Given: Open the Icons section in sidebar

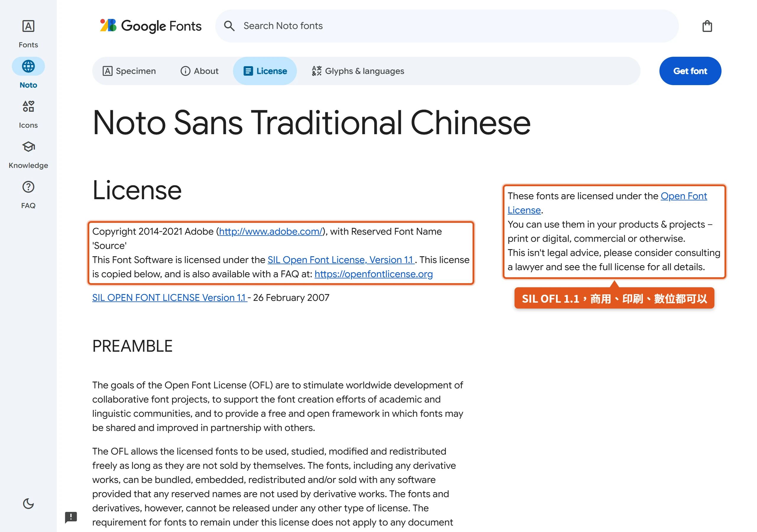Looking at the screenshot, I should pyautogui.click(x=28, y=114).
